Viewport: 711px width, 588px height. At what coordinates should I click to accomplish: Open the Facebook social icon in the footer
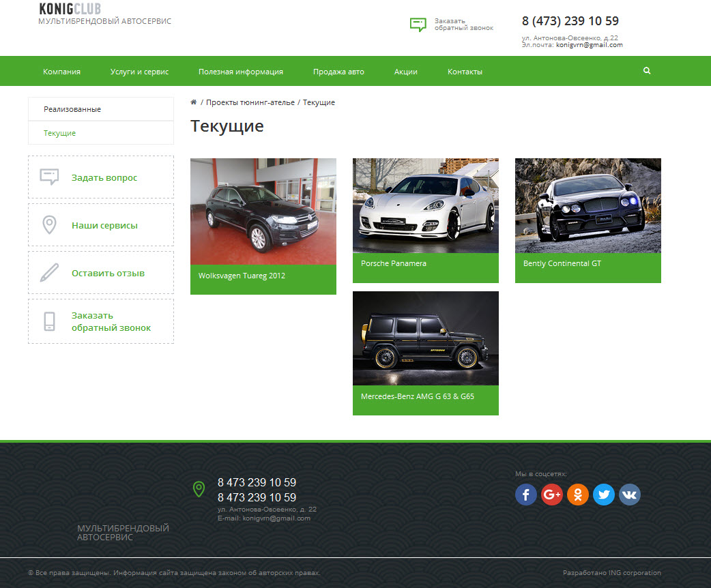click(526, 494)
